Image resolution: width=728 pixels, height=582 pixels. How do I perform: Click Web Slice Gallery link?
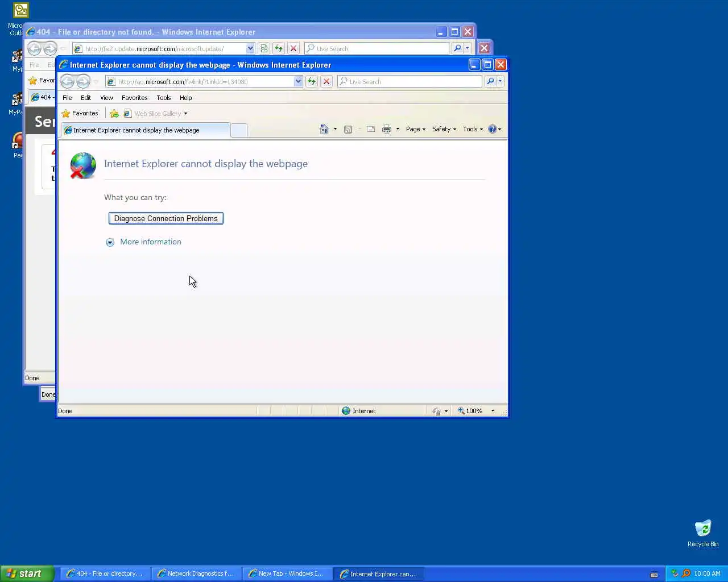tap(152, 114)
